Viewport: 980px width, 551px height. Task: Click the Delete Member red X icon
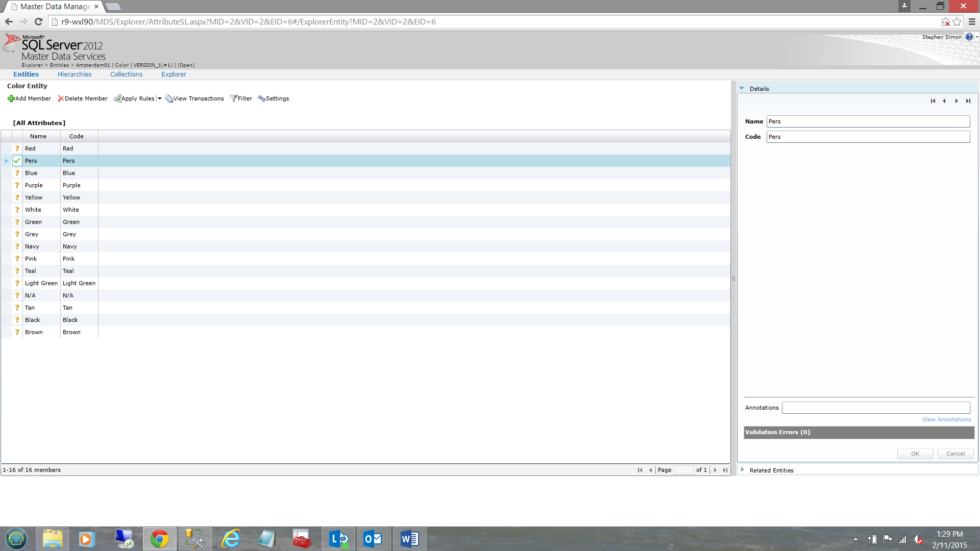(61, 98)
